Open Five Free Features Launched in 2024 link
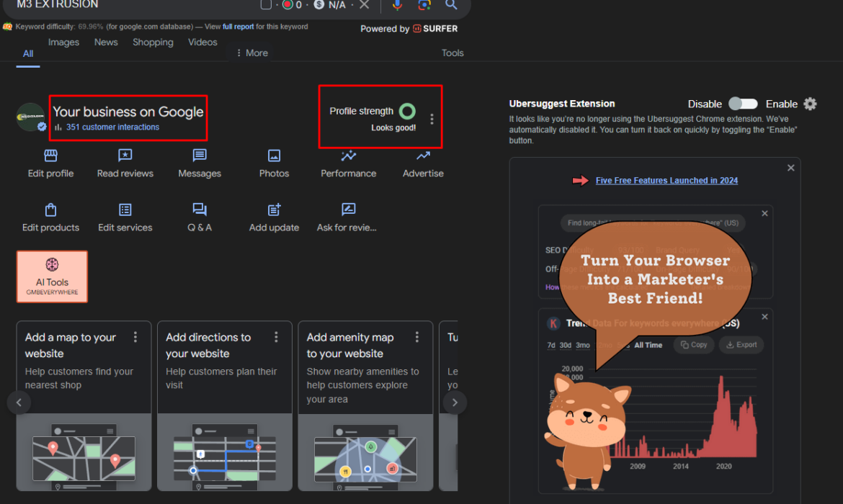 click(666, 181)
